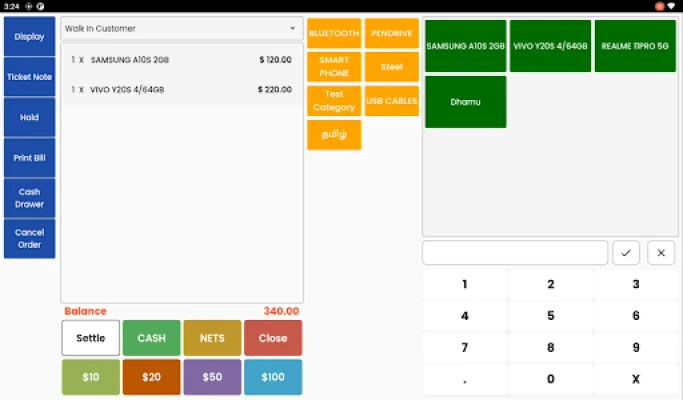Image resolution: width=683 pixels, height=400 pixels.
Task: Select the BLUETOOTH category
Action: (x=334, y=33)
